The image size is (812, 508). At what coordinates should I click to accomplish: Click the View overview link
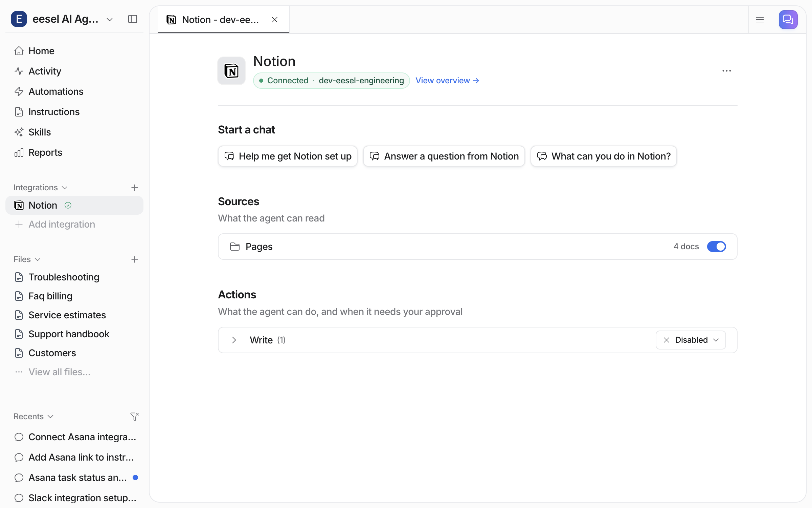447,81
